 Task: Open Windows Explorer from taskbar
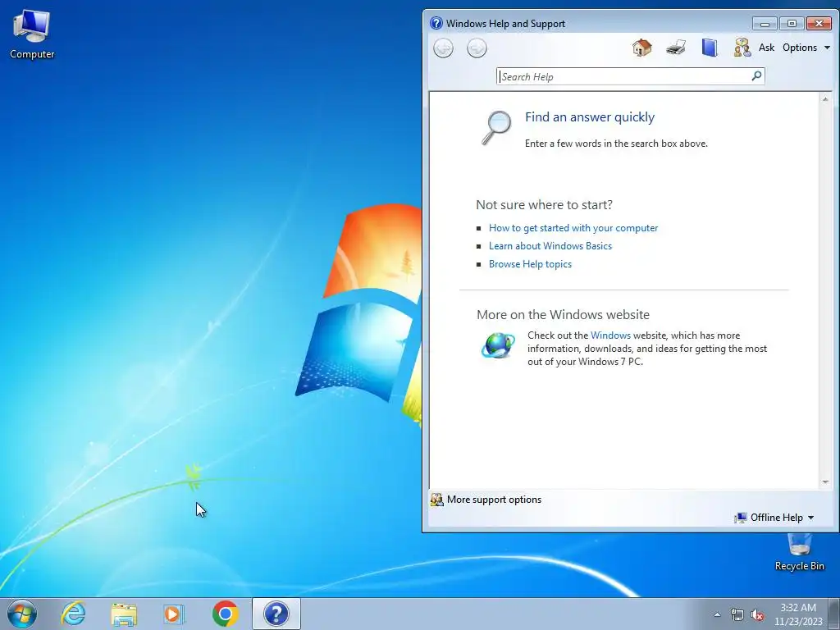pyautogui.click(x=124, y=614)
